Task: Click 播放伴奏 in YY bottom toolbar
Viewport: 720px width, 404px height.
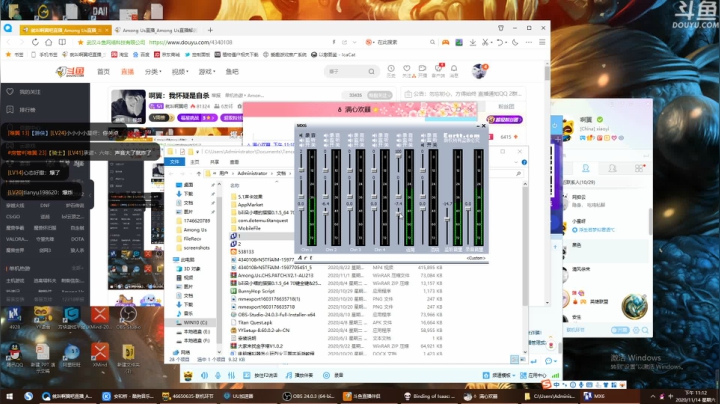Action: coord(299,375)
